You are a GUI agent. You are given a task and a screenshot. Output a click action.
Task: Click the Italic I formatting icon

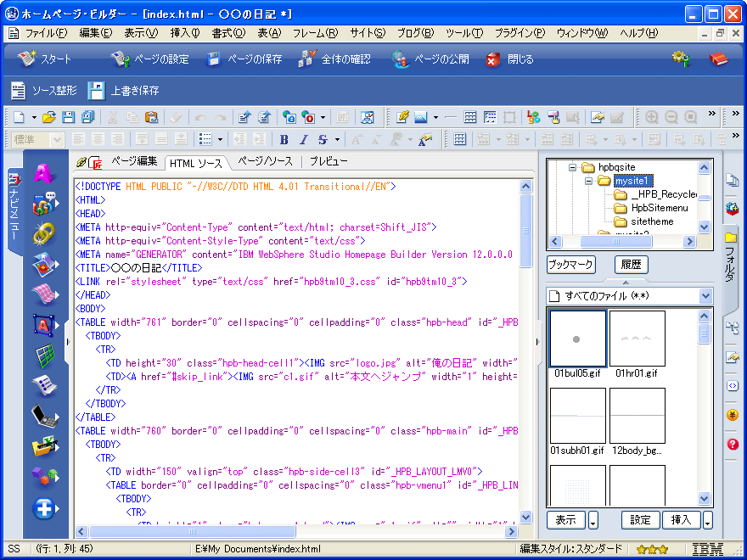click(304, 139)
